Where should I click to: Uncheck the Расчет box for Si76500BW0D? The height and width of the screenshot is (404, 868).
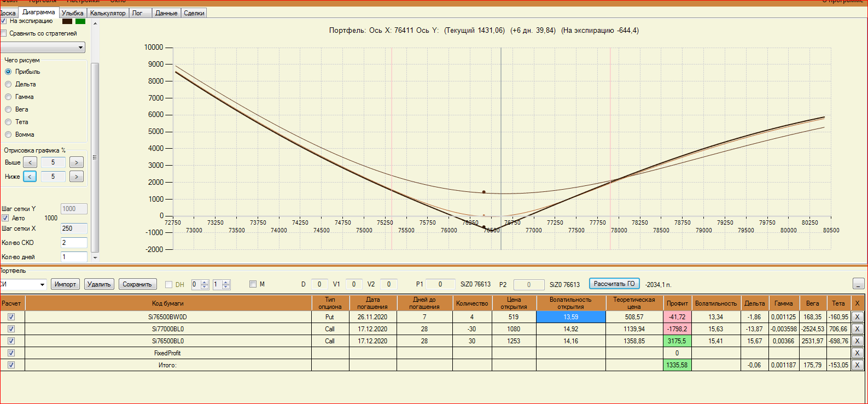[11, 317]
